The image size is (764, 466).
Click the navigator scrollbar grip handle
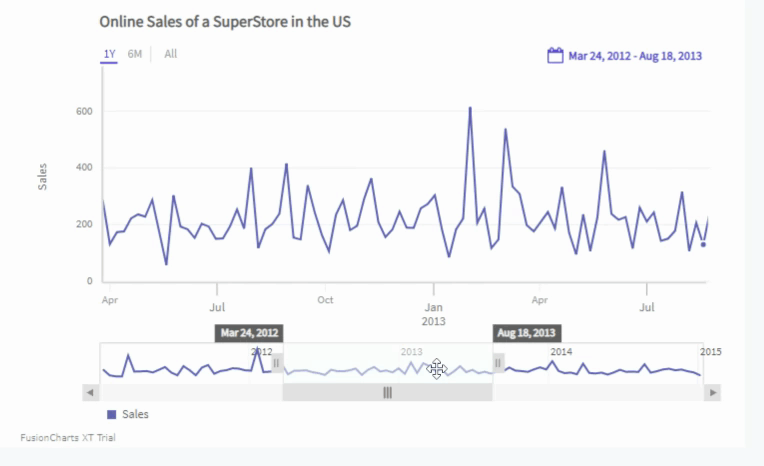[x=387, y=393]
